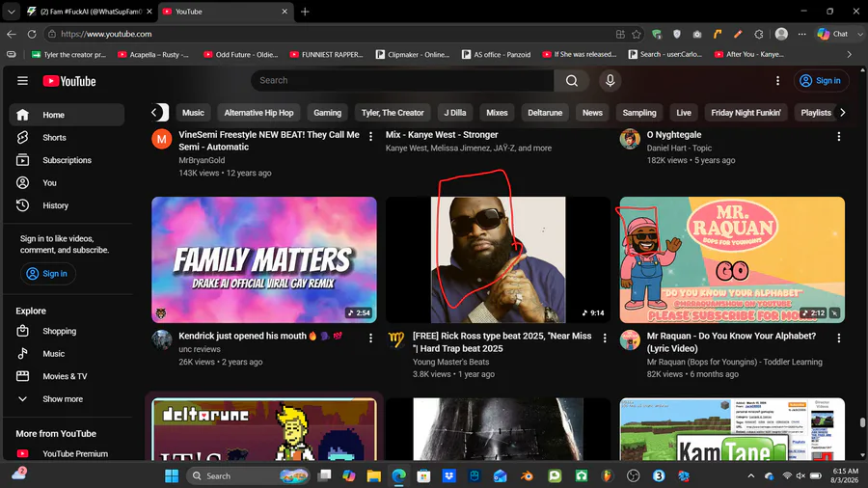Go back with browser back arrow
The height and width of the screenshot is (488, 868).
click(12, 34)
